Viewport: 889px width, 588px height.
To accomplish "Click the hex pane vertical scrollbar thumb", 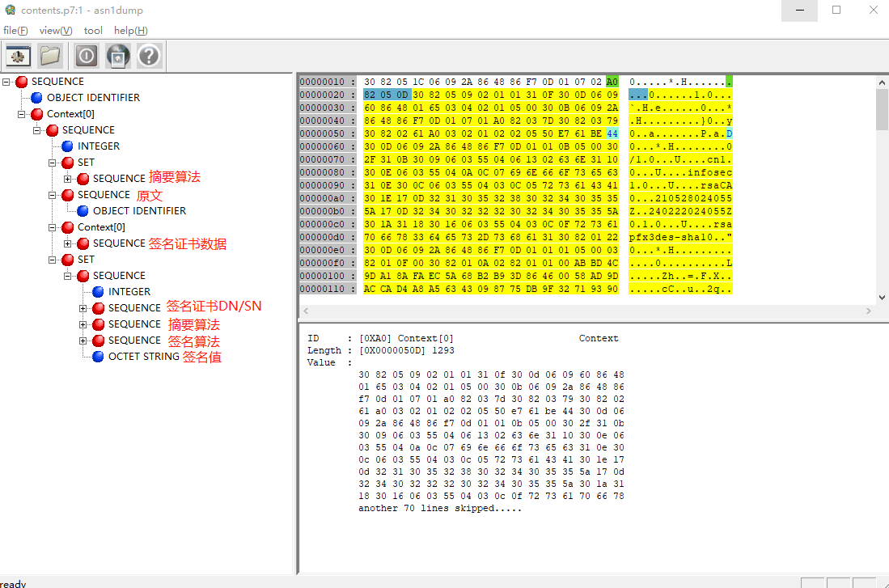I will [882, 109].
